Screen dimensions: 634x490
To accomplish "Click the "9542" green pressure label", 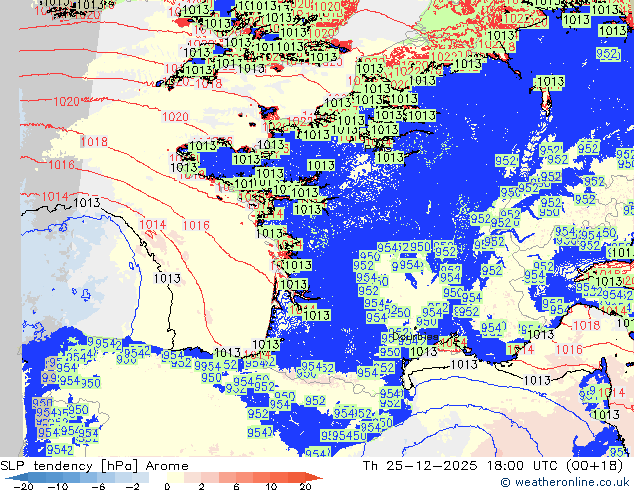I will point(60,450).
